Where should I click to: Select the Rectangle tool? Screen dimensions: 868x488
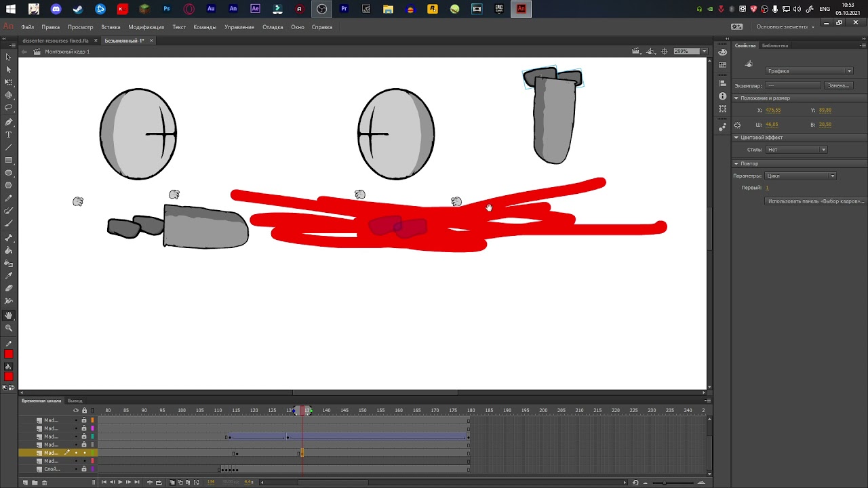[9, 161]
